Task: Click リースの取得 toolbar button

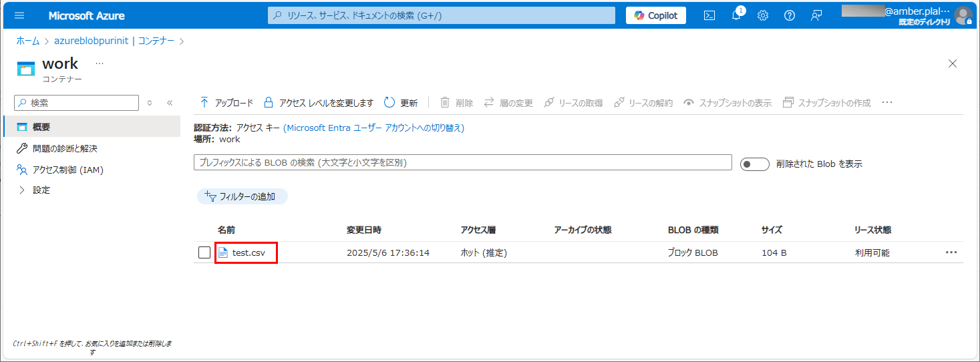Action: point(573,103)
